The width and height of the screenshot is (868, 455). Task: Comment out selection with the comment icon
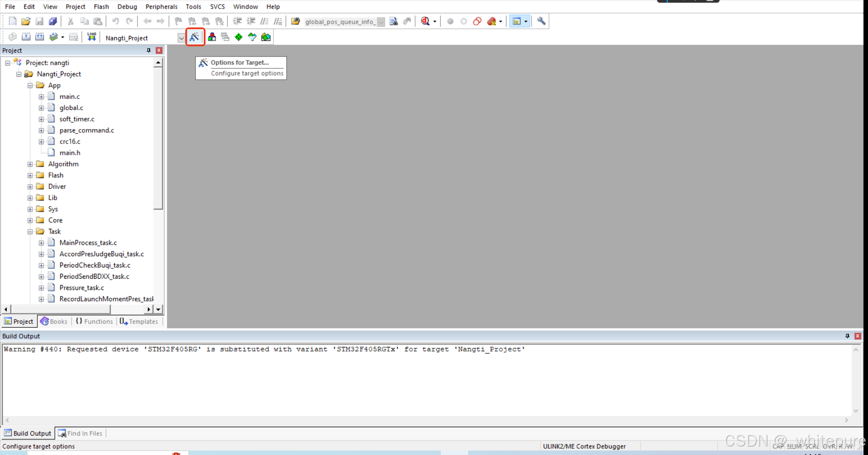pyautogui.click(x=264, y=21)
